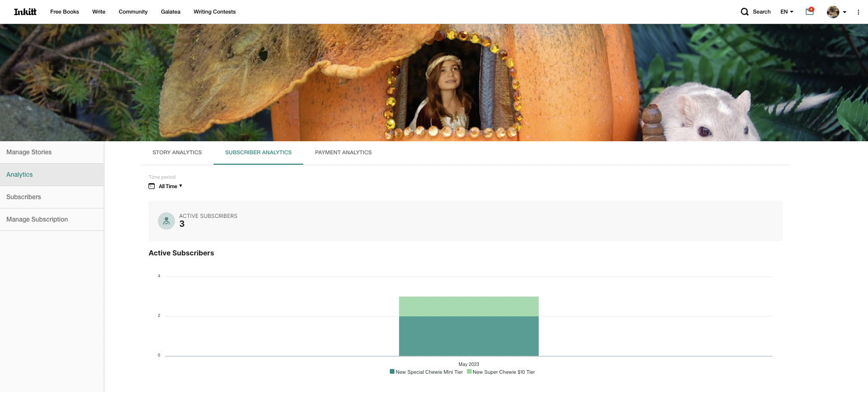Open the three-dot more options menu
The height and width of the screenshot is (417, 868).
[x=858, y=12]
